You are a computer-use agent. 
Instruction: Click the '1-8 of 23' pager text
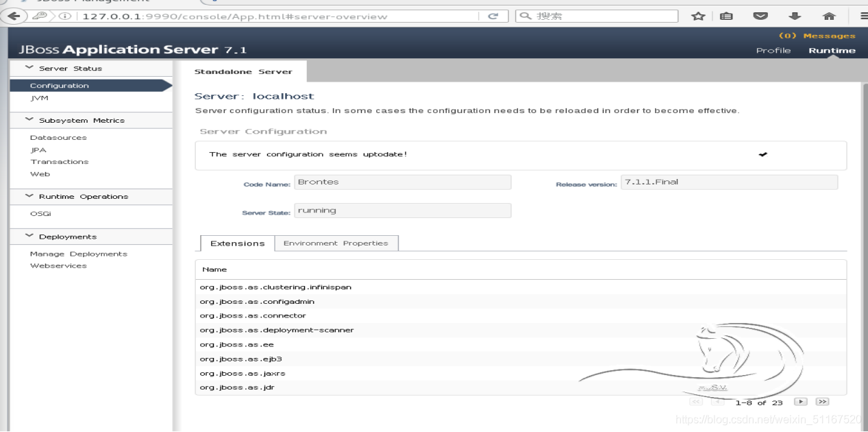coord(759,403)
